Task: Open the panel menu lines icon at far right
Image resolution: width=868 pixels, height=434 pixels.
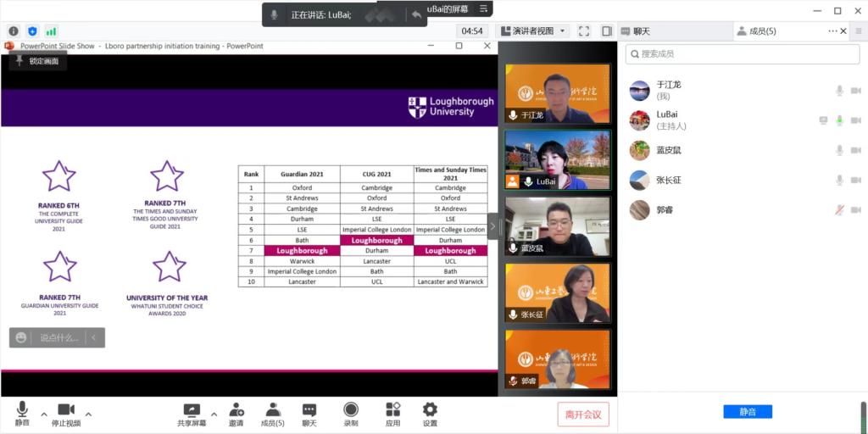Action: (859, 31)
